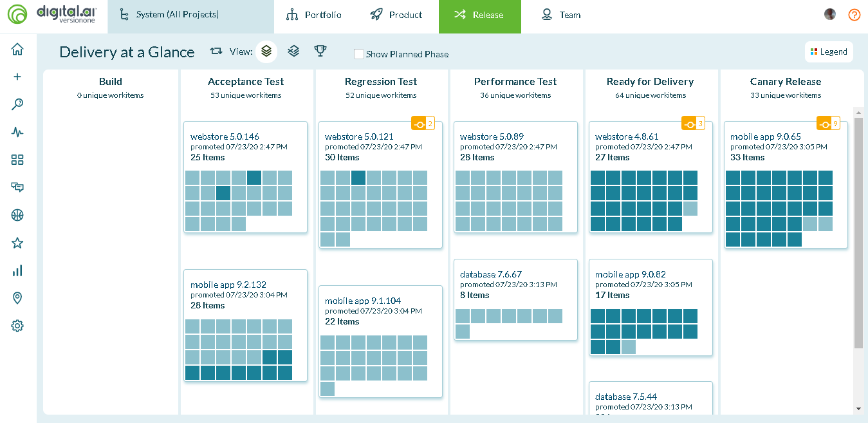The width and height of the screenshot is (868, 423).
Task: Open the Portfolio tab
Action: click(314, 15)
